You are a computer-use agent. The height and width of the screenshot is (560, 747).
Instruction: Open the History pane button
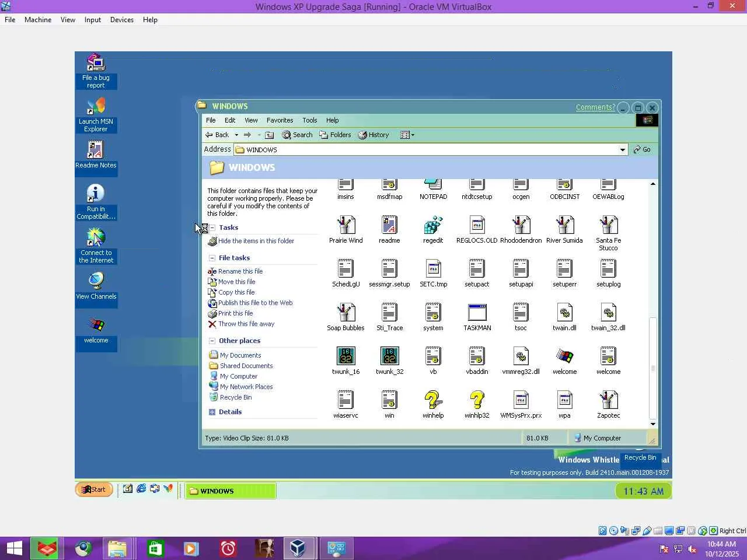[373, 135]
